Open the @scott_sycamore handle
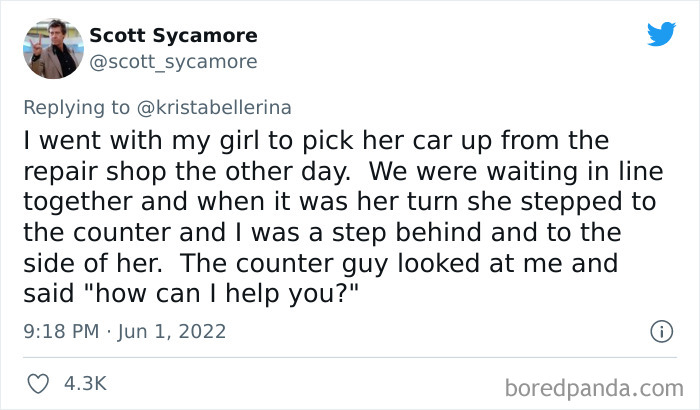 (174, 62)
